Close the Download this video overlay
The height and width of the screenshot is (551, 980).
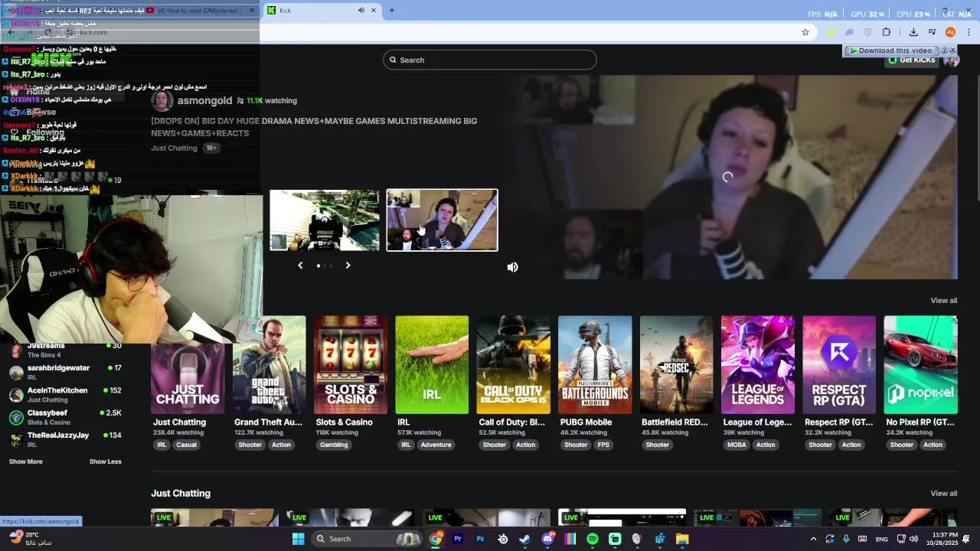(x=952, y=51)
